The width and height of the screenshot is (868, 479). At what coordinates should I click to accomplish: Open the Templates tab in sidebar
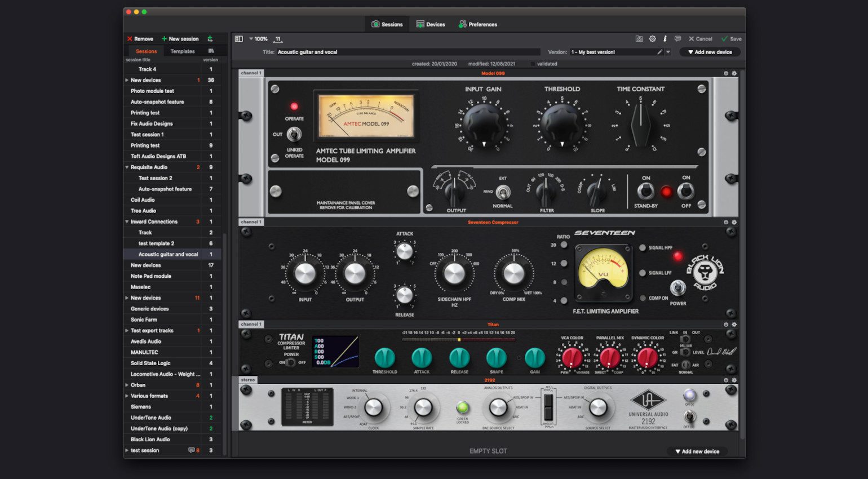[x=183, y=51]
